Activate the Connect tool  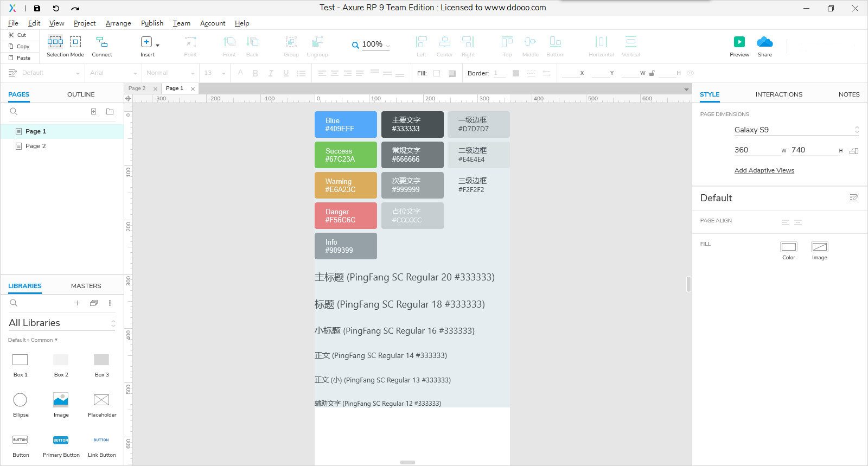pos(102,46)
